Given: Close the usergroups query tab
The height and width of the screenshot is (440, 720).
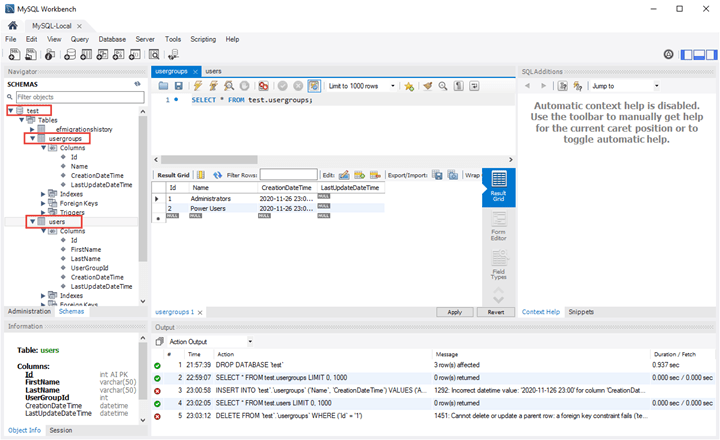Looking at the screenshot, I should pyautogui.click(x=195, y=72).
